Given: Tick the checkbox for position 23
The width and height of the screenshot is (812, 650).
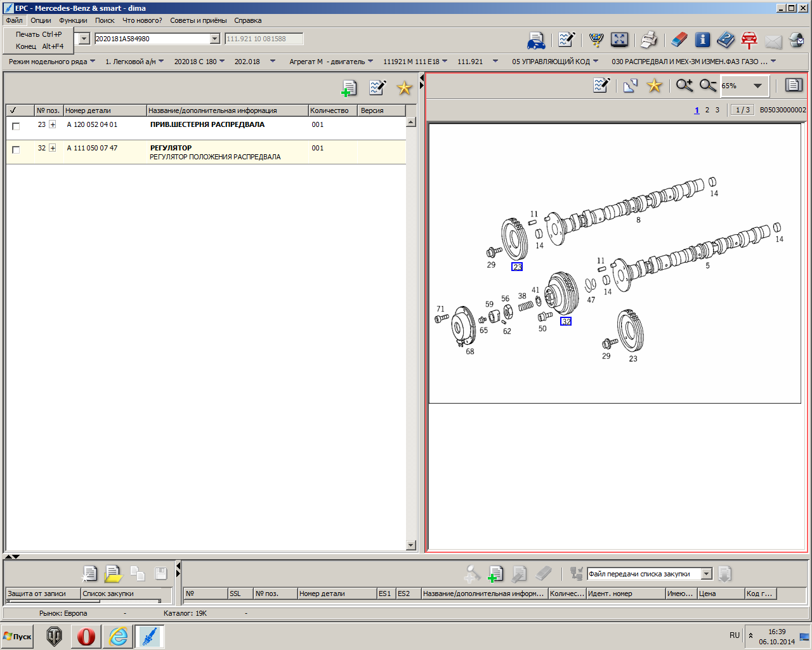Looking at the screenshot, I should click(16, 126).
